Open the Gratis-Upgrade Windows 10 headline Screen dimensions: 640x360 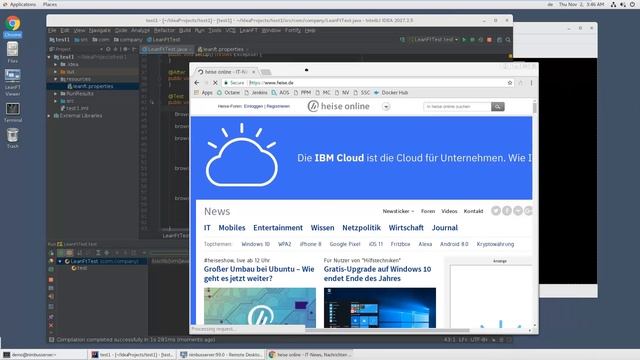pyautogui.click(x=378, y=274)
